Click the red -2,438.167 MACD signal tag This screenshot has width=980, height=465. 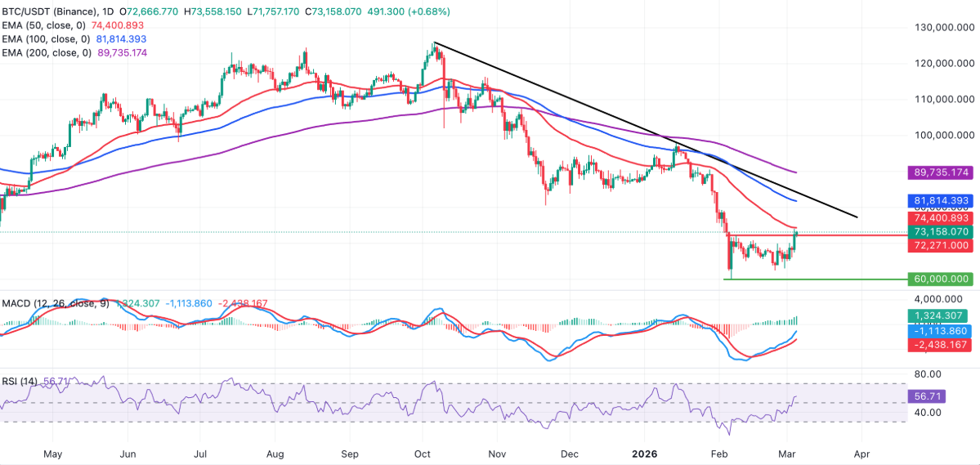click(938, 346)
